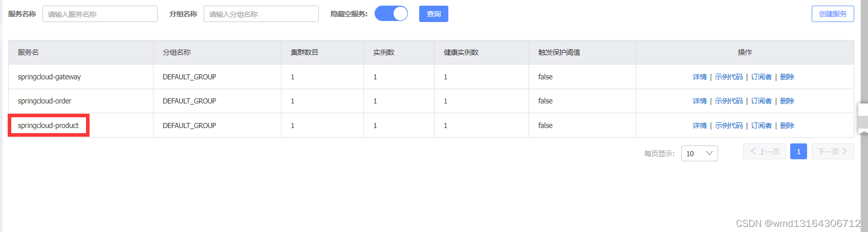
Task: Click 删除 for springcloud-product
Action: 787,125
